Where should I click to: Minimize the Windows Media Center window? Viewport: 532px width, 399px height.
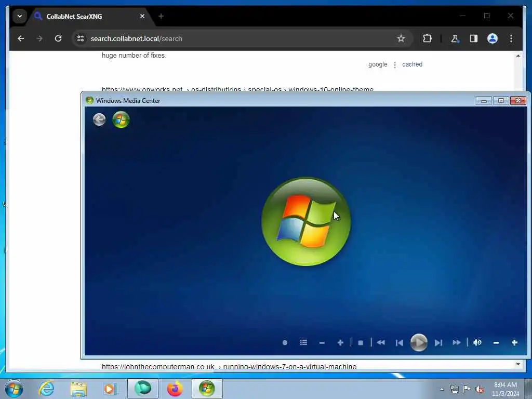click(484, 101)
